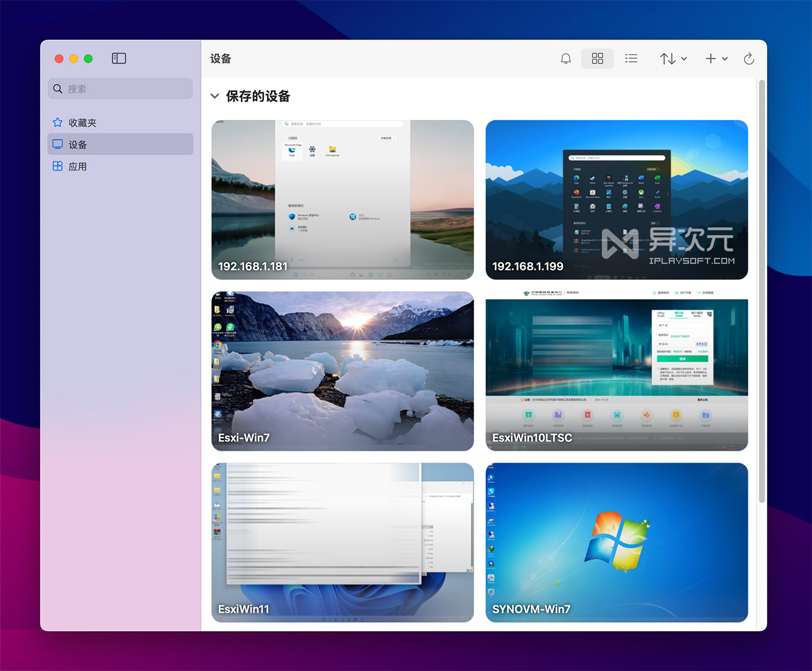Open the dropdown chevron next to the plus button

pyautogui.click(x=724, y=59)
